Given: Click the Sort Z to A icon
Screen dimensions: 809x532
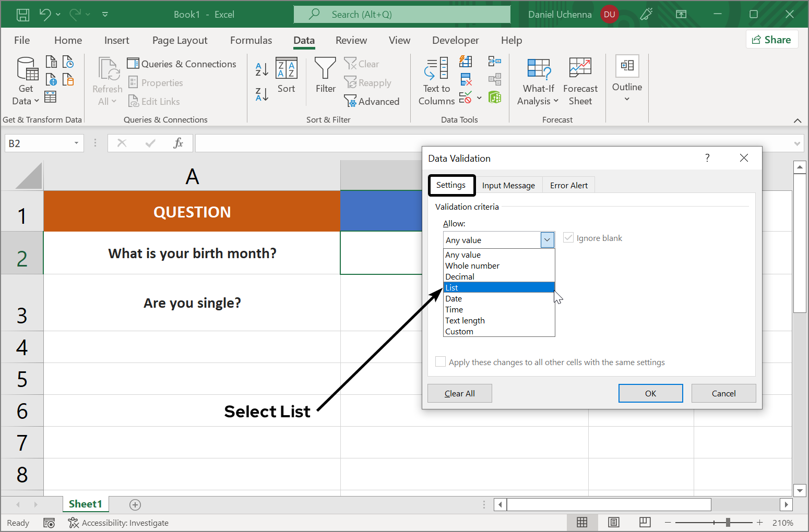Looking at the screenshot, I should coord(261,94).
